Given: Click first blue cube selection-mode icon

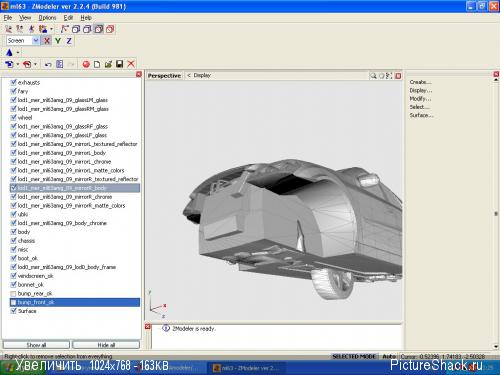Looking at the screenshot, I should tap(76, 29).
